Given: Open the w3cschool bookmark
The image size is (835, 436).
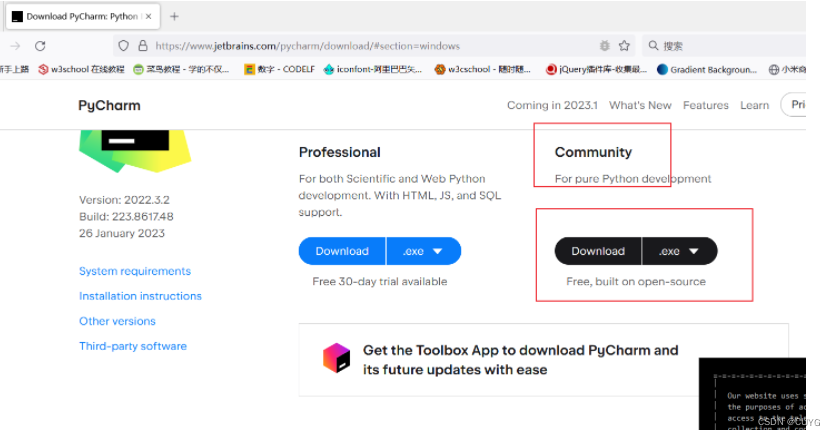Looking at the screenshot, I should point(482,69).
